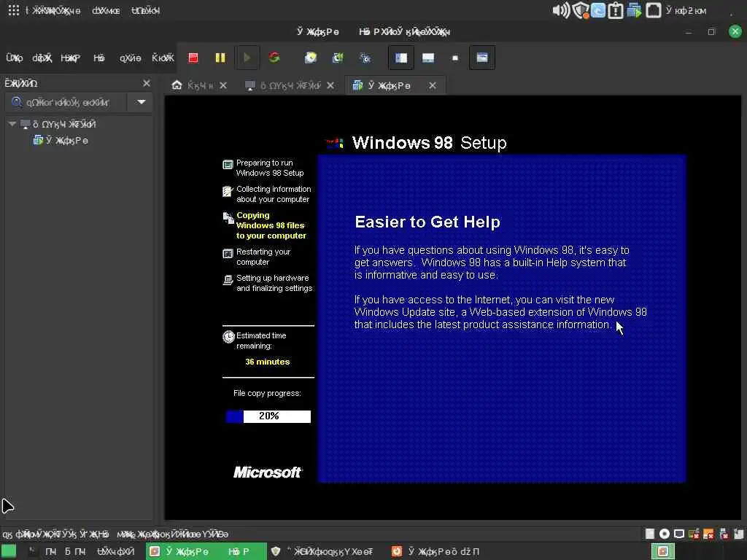The height and width of the screenshot is (560, 747).
Task: Click the network adapter status icon with red mark
Action: point(694,534)
